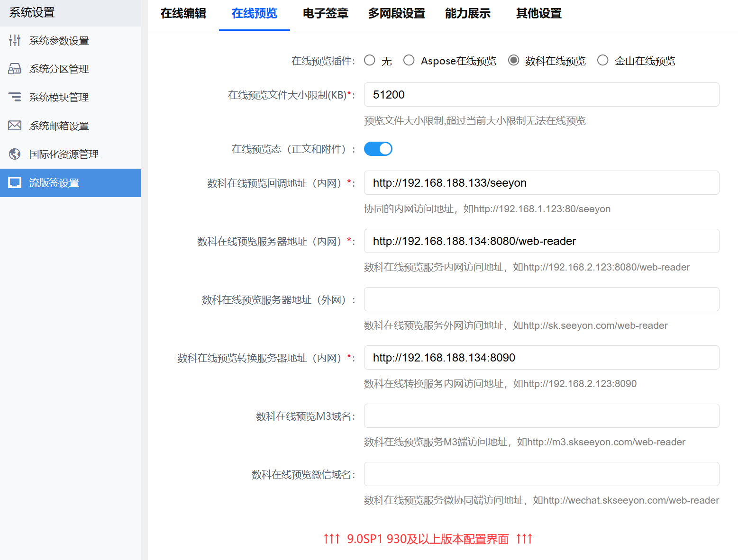The height and width of the screenshot is (560, 738).
Task: Click the globe icon for 国际化资源管理
Action: click(x=15, y=154)
